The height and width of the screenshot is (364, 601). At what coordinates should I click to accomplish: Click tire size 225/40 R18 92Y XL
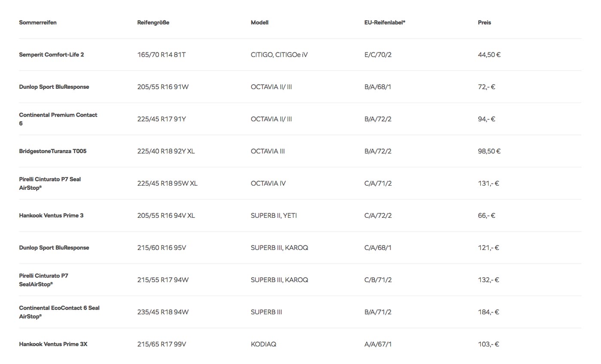[x=166, y=151]
